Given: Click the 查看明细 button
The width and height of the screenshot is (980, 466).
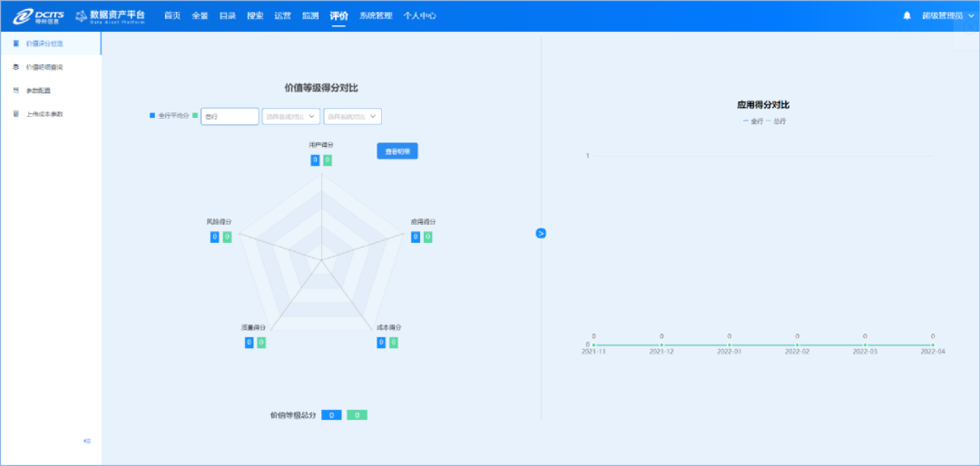Looking at the screenshot, I should [397, 151].
